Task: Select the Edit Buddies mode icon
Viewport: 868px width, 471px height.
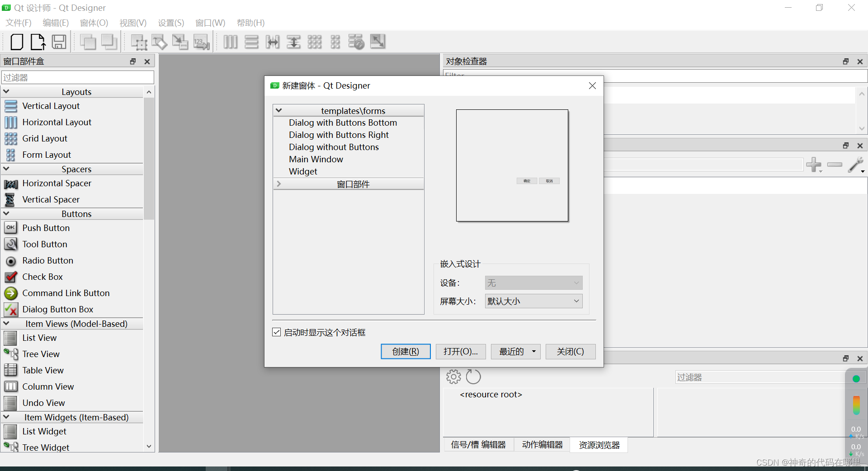Action: click(180, 42)
